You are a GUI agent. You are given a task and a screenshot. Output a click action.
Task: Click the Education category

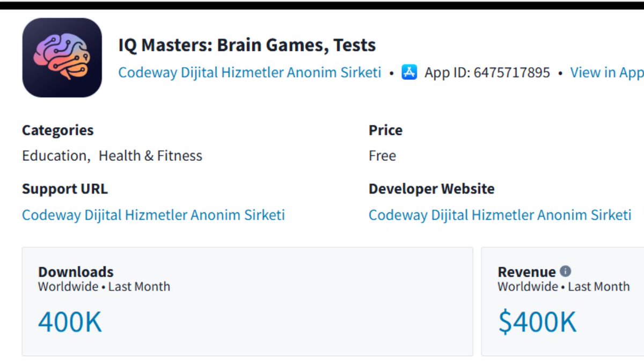(x=54, y=156)
